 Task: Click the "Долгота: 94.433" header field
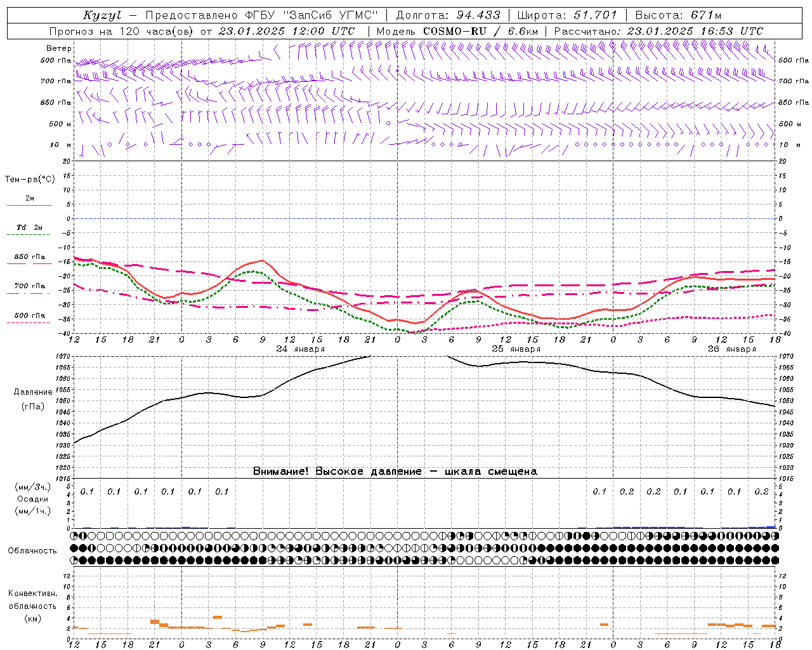pyautogui.click(x=448, y=15)
